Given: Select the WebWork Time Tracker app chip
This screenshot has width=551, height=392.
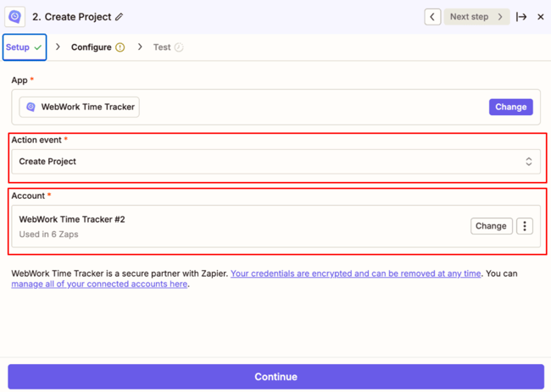Looking at the screenshot, I should 79,107.
